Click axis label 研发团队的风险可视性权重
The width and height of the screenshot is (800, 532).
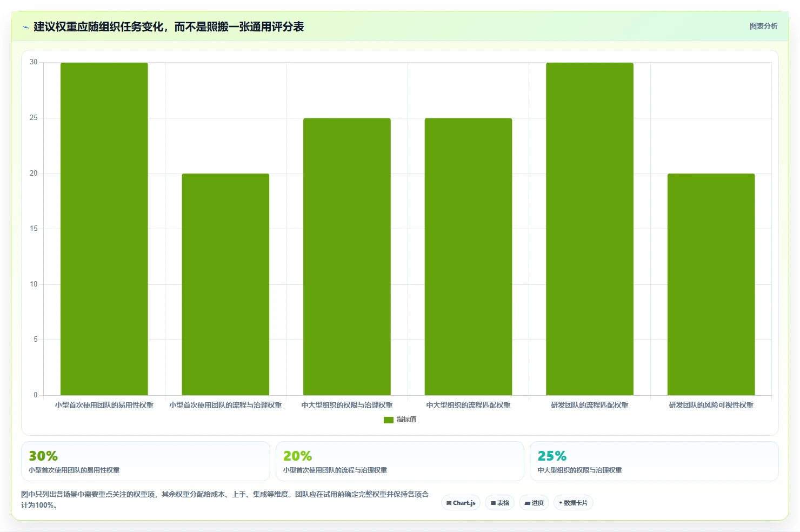coord(711,405)
